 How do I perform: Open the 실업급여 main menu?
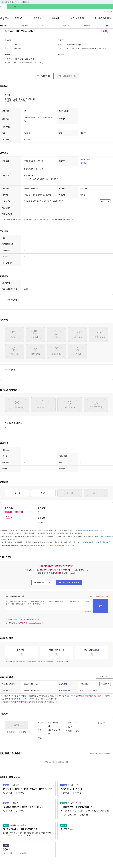coord(56,18)
